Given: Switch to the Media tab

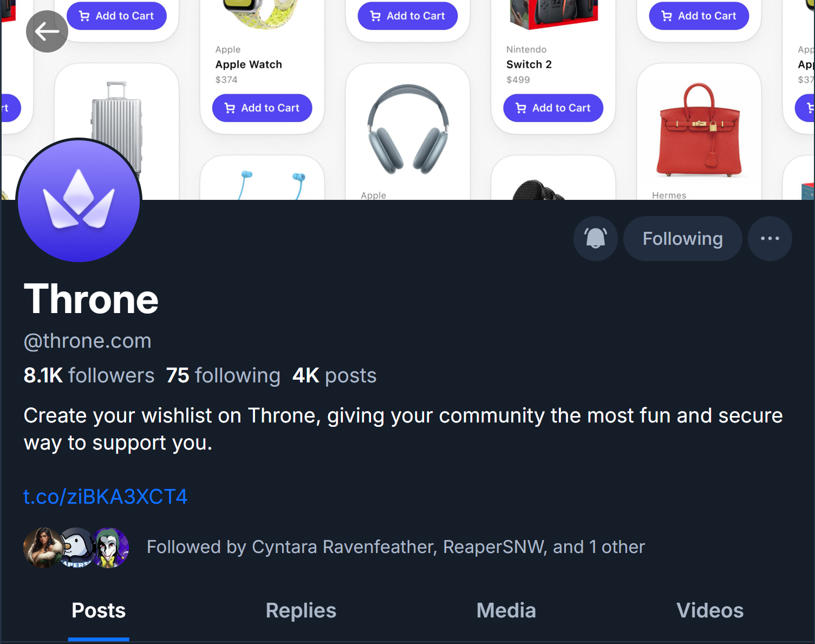Looking at the screenshot, I should coord(506,610).
